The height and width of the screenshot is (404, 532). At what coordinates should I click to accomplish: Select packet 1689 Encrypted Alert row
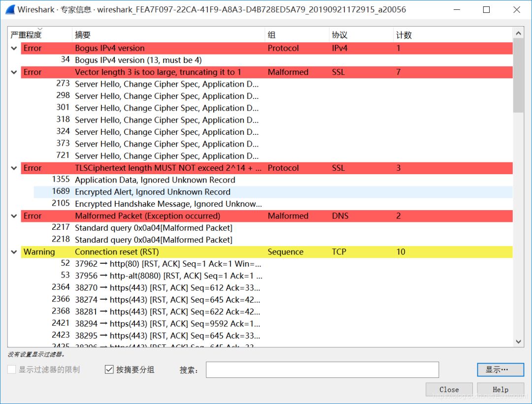coord(273,192)
